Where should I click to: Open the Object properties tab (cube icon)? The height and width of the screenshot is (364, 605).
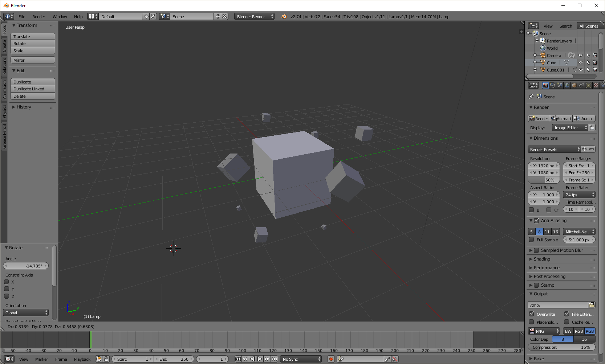[x=574, y=85]
